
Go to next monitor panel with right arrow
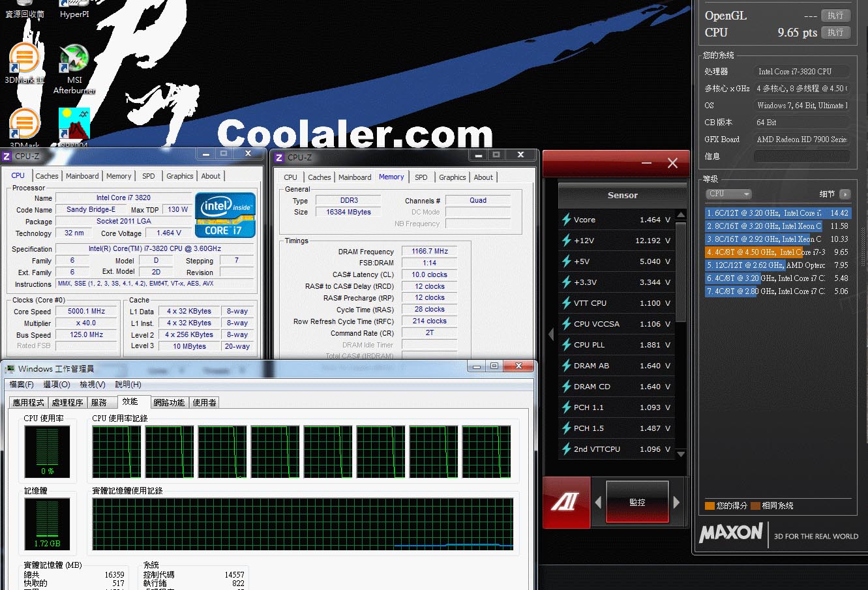pyautogui.click(x=676, y=502)
